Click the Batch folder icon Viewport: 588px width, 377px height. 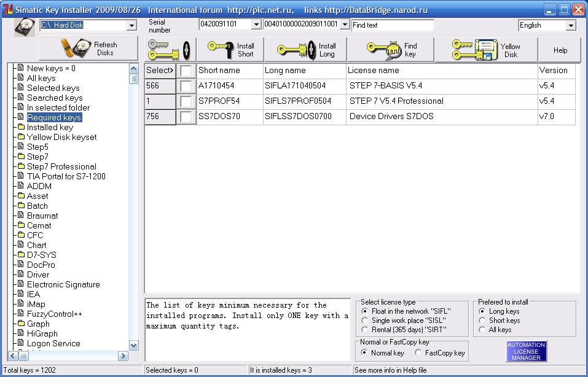click(21, 205)
